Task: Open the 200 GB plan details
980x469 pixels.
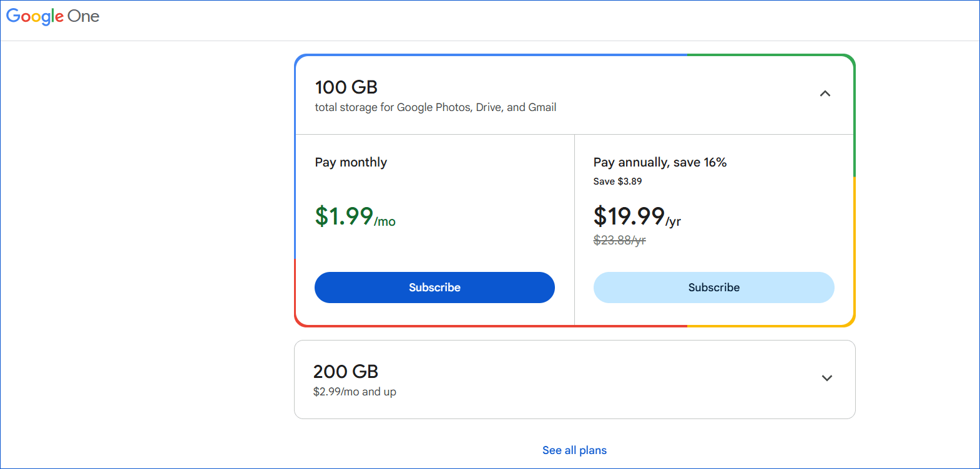Action: pos(574,378)
